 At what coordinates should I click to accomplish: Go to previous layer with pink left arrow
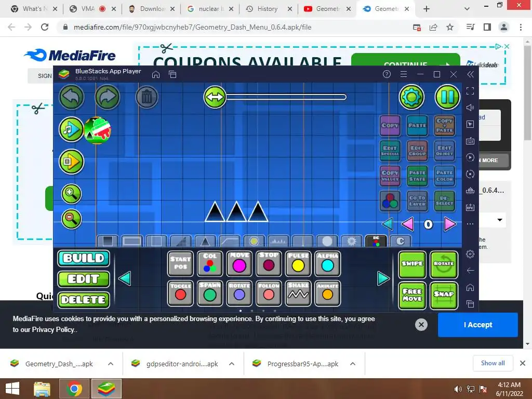[407, 224]
